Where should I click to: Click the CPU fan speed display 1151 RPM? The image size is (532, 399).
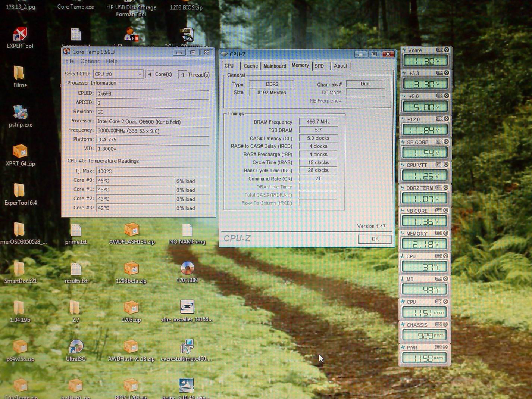(x=424, y=312)
